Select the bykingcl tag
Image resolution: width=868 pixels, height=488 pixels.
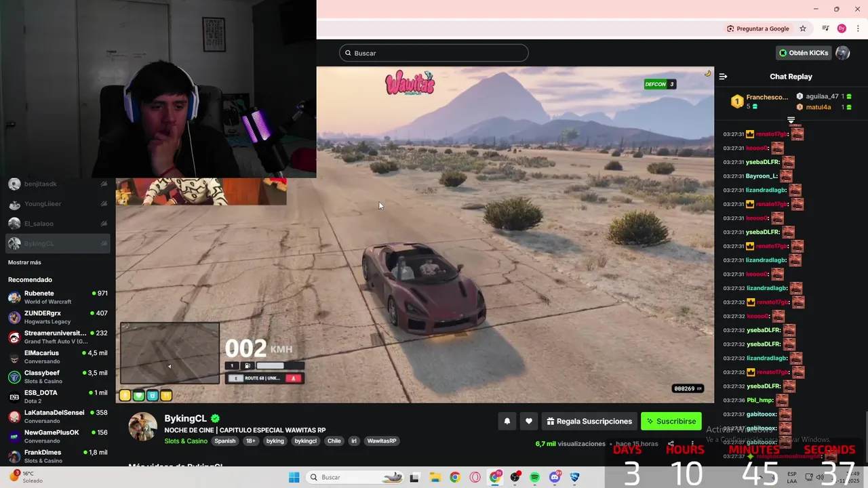pos(306,441)
